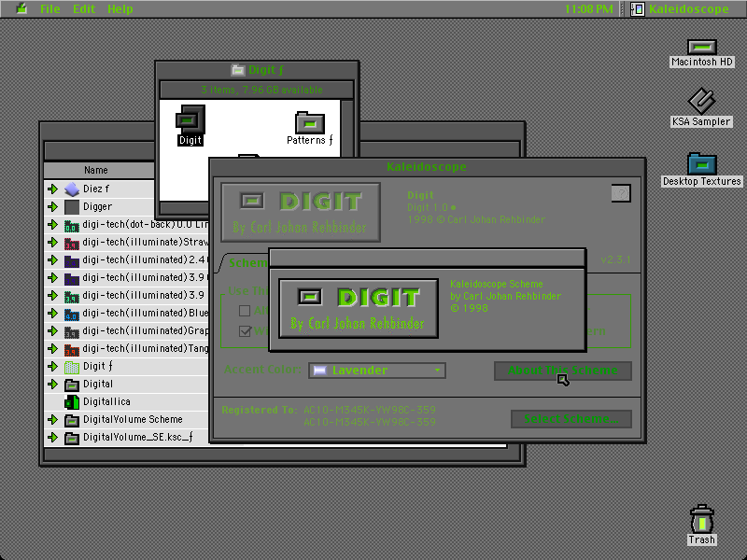Toggle the first Use This Scheme checkbox
Viewport: 747px width, 560px height.
pyautogui.click(x=245, y=311)
